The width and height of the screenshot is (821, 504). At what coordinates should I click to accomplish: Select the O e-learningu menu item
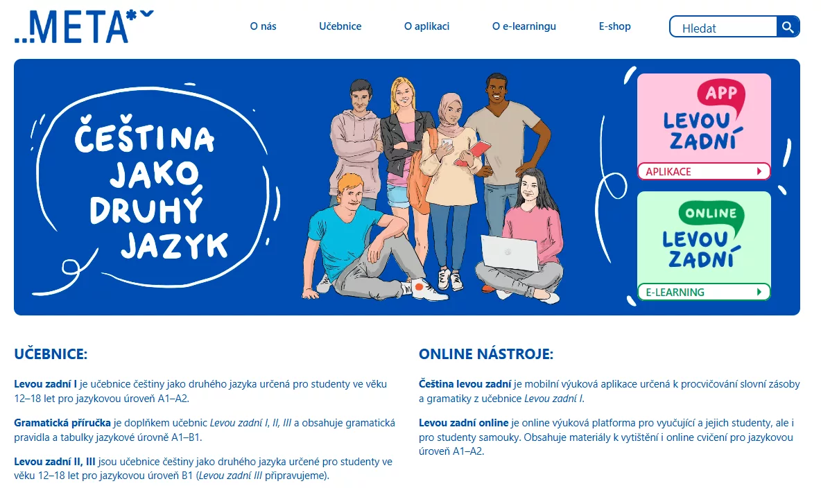[x=524, y=26]
